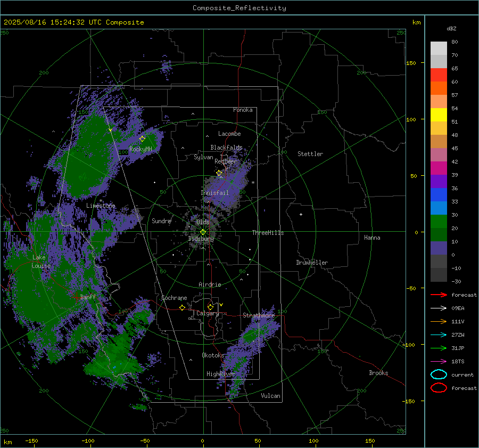Click the 18TS legend label

458,362
